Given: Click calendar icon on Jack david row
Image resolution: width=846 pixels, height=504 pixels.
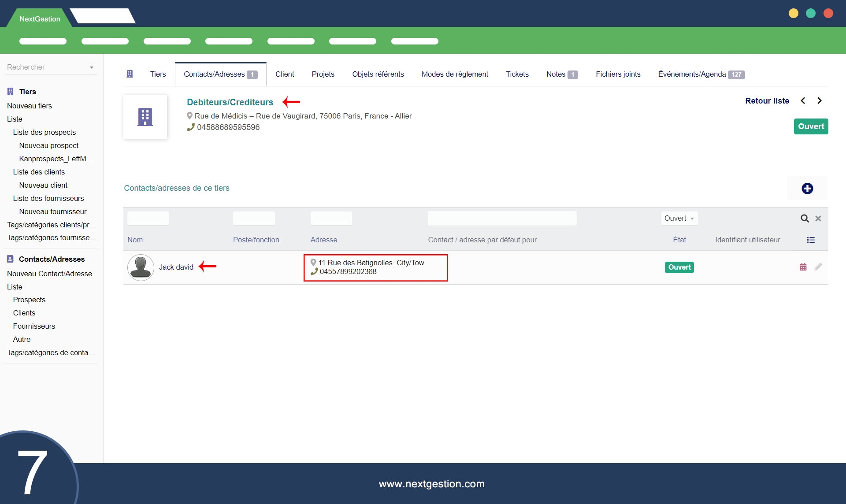Looking at the screenshot, I should (x=803, y=267).
